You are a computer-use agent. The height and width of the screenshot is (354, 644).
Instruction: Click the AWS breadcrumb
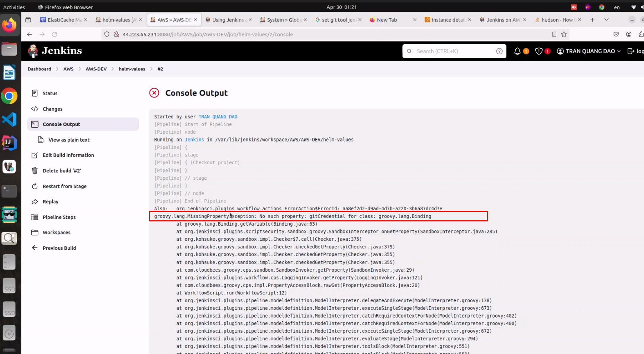[x=68, y=69]
